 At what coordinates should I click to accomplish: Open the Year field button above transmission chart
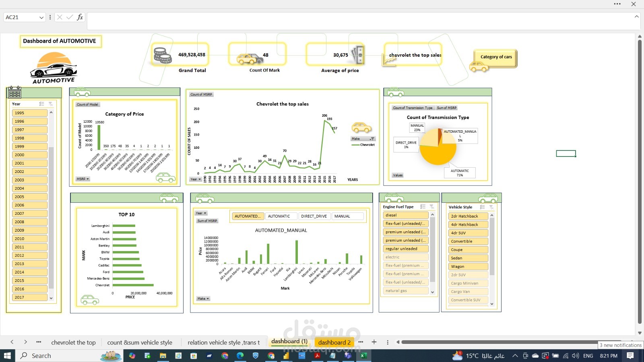(x=201, y=213)
